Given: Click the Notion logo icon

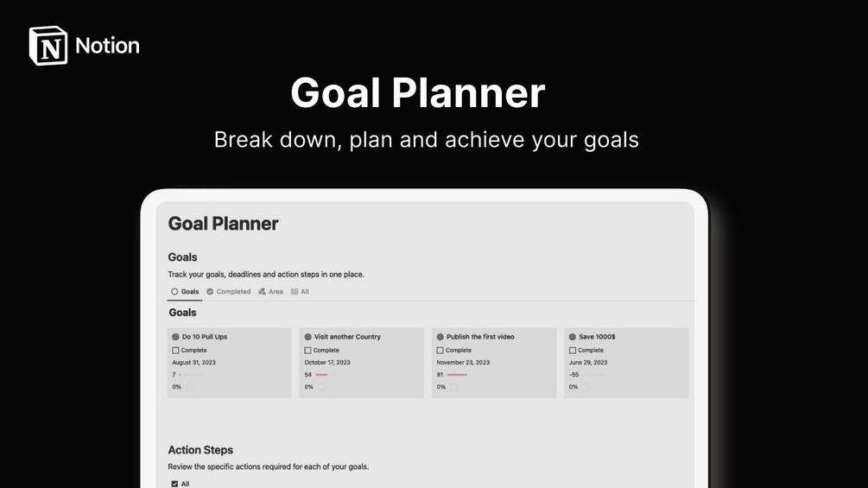Looking at the screenshot, I should click(x=48, y=46).
